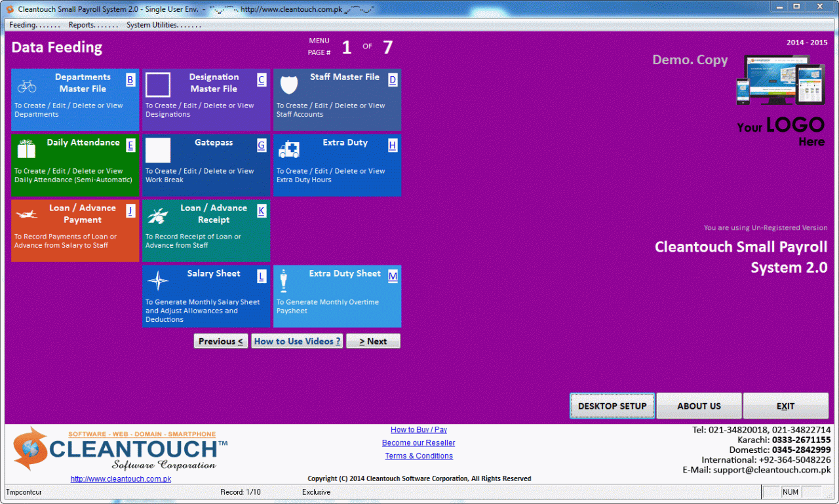Image resolution: width=839 pixels, height=504 pixels.
Task: Click the compass star icon on Salary Sheet
Action: [x=158, y=281]
